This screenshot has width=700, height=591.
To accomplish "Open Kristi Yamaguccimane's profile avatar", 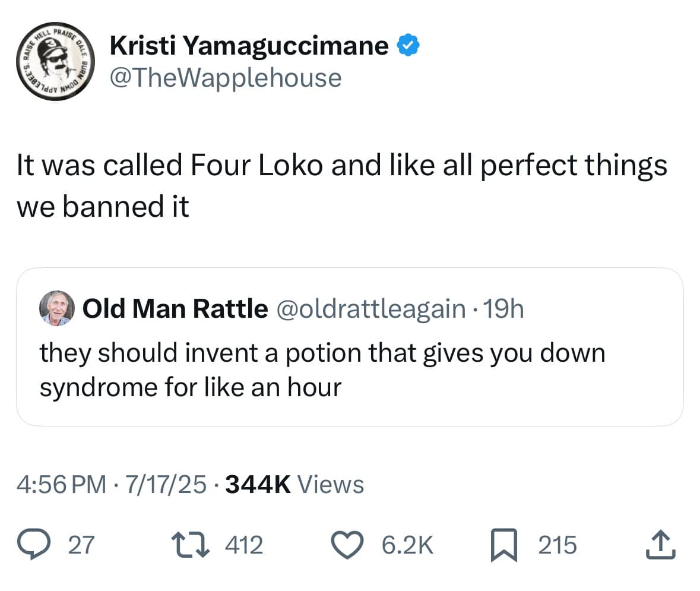I will (x=55, y=62).
